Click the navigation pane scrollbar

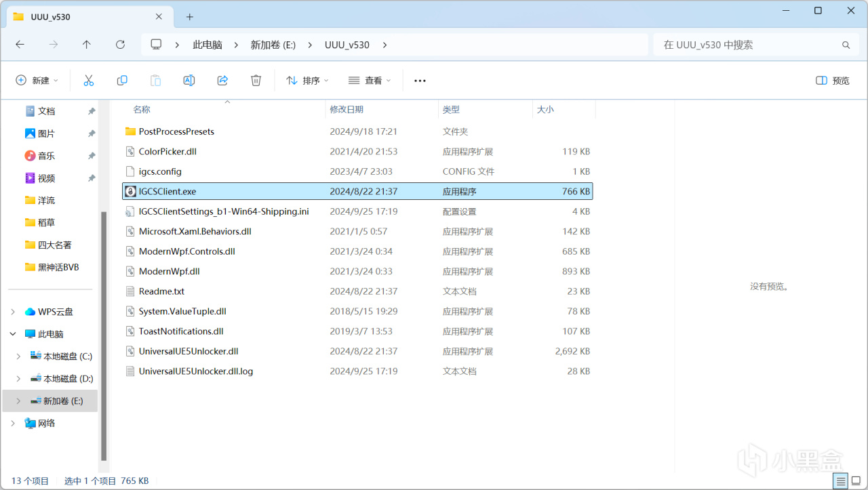pyautogui.click(x=104, y=335)
